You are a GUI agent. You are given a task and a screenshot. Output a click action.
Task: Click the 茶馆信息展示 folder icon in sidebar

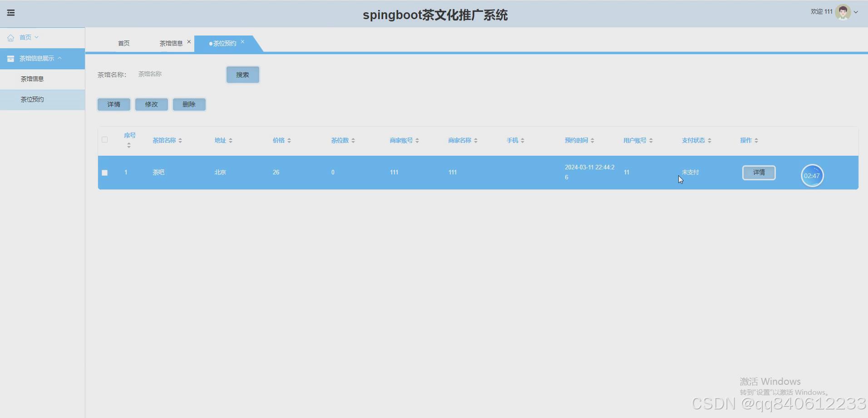pyautogui.click(x=10, y=59)
